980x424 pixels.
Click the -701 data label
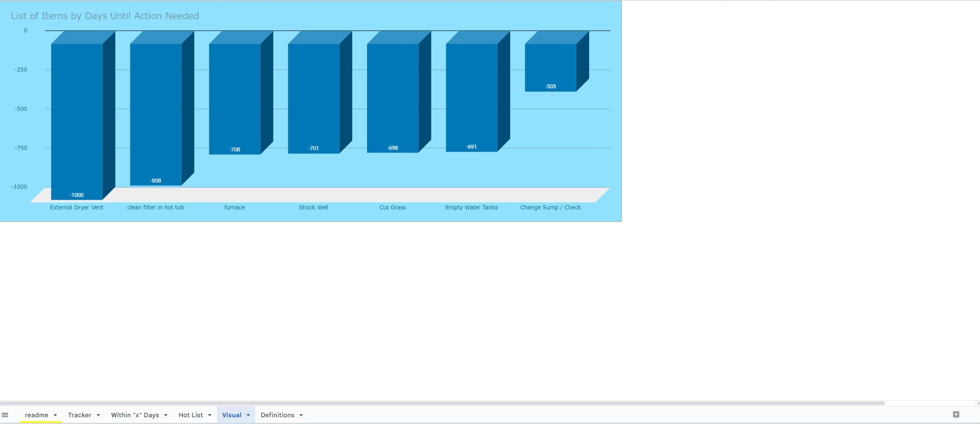[x=314, y=148]
